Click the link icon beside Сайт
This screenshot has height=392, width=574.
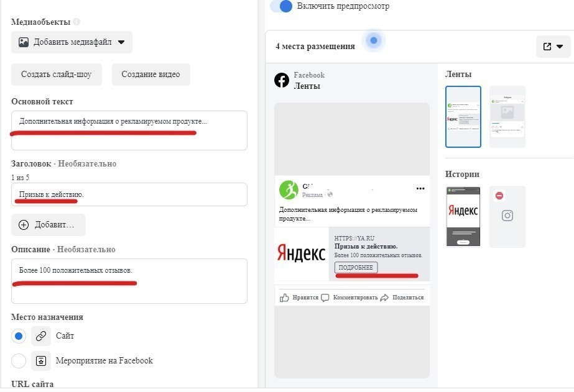pyautogui.click(x=41, y=336)
